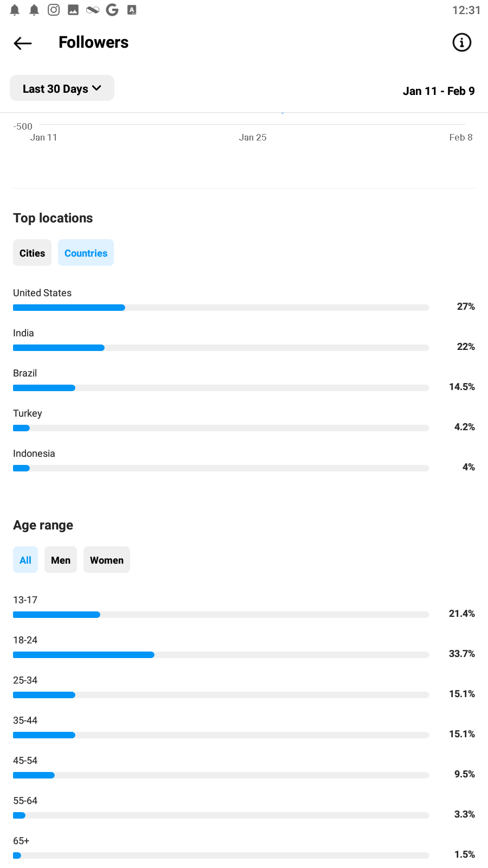Select the Women age range tab

[107, 560]
